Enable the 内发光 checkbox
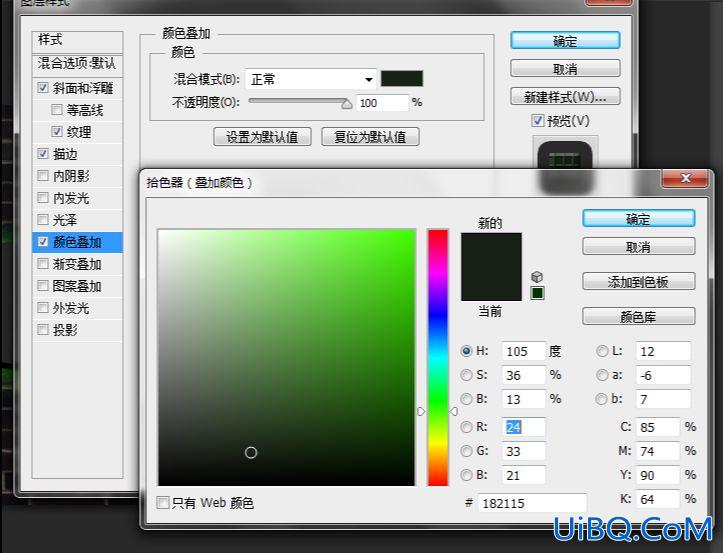Screen dimensions: 723x553 (x=43, y=198)
